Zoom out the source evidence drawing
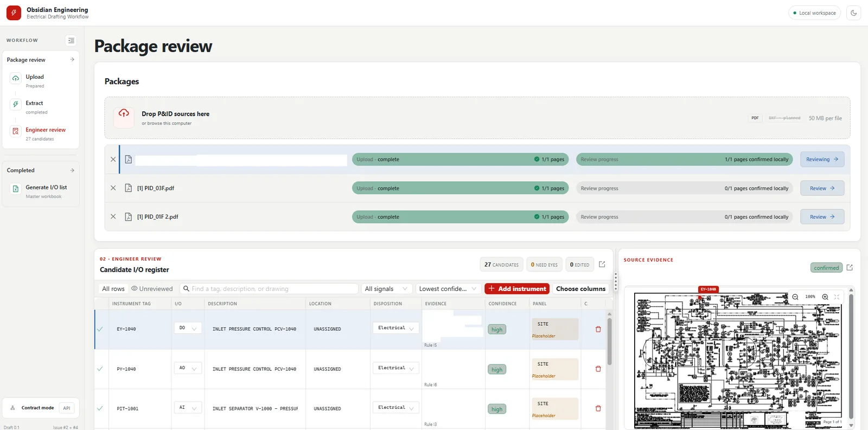 coord(795,297)
